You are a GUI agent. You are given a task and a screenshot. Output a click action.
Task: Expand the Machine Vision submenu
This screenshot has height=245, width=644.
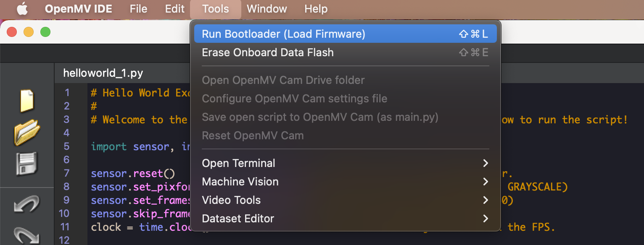pyautogui.click(x=345, y=182)
